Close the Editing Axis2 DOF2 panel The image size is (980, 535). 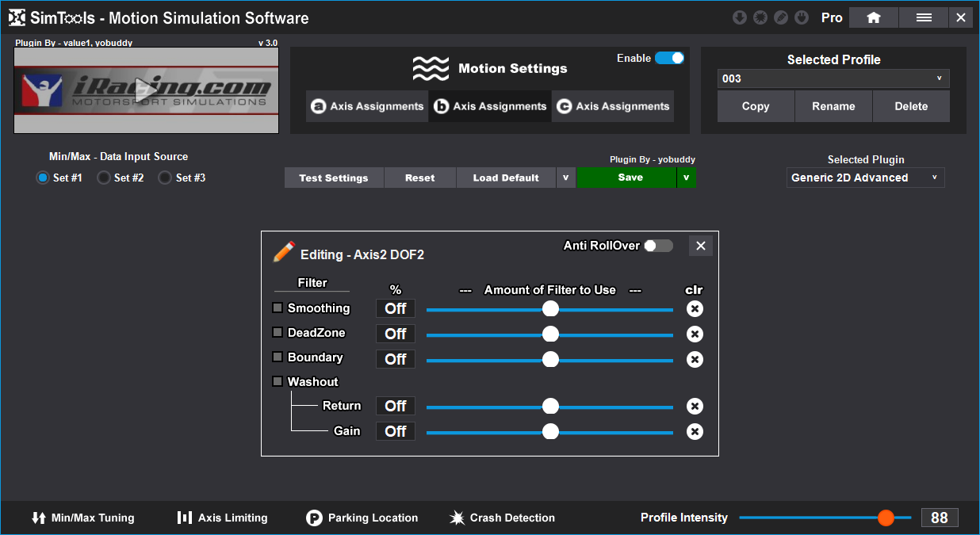point(701,246)
